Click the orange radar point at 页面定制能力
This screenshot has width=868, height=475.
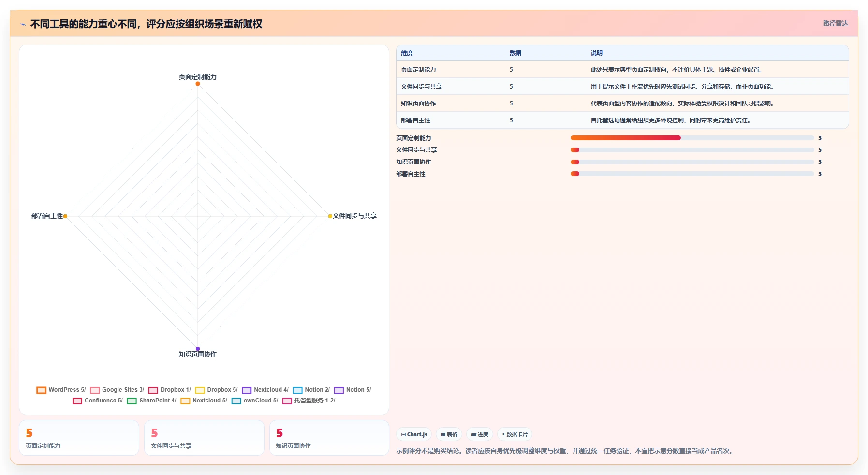pyautogui.click(x=198, y=84)
